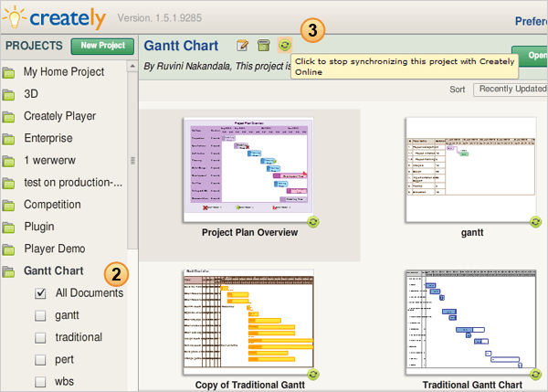The width and height of the screenshot is (548, 392).
Task: Click sync icon on Copy of Traditional Gantt
Action: point(313,375)
